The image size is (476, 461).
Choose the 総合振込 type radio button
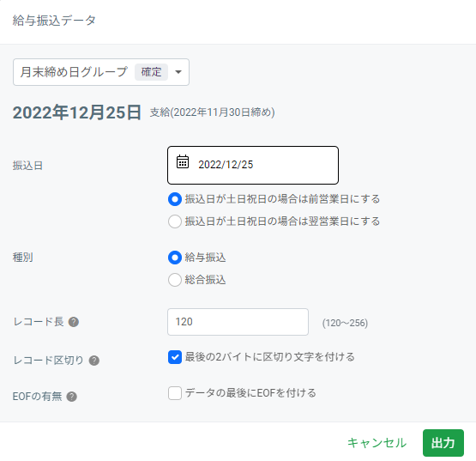click(x=175, y=280)
